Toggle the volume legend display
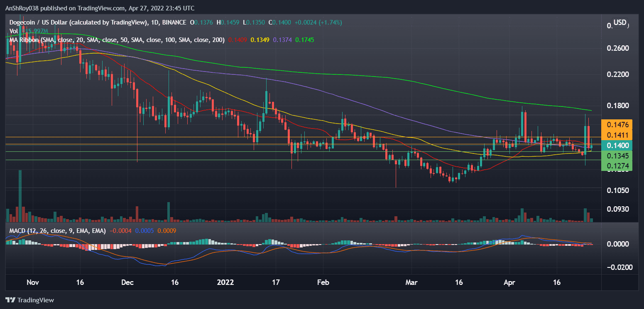The width and height of the screenshot is (644, 309). tap(14, 30)
